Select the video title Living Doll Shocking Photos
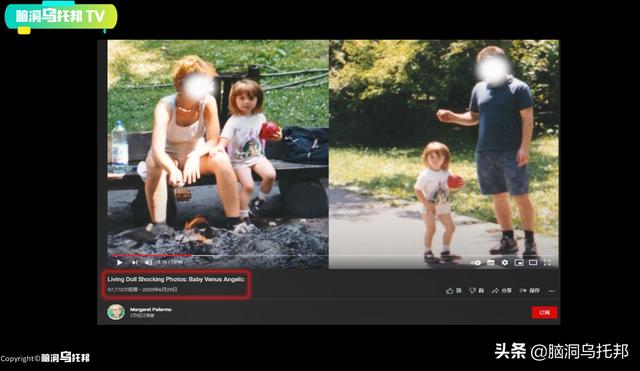This screenshot has height=371, width=640. click(176, 279)
